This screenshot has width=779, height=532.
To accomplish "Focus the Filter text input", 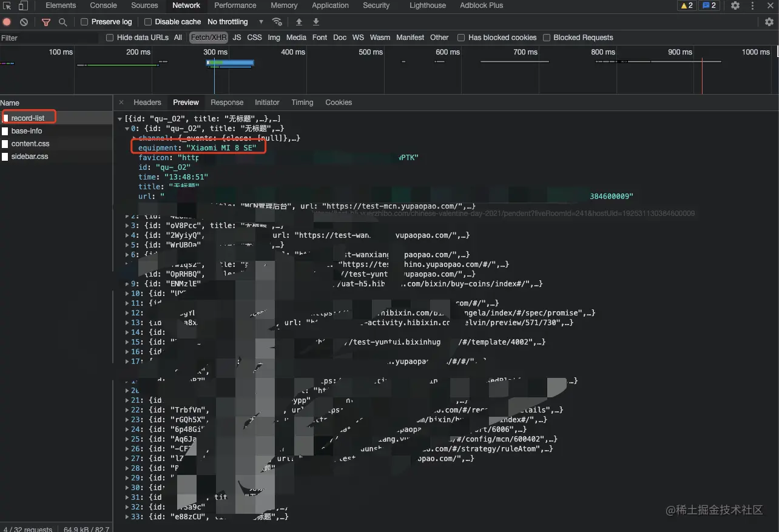I will point(50,38).
